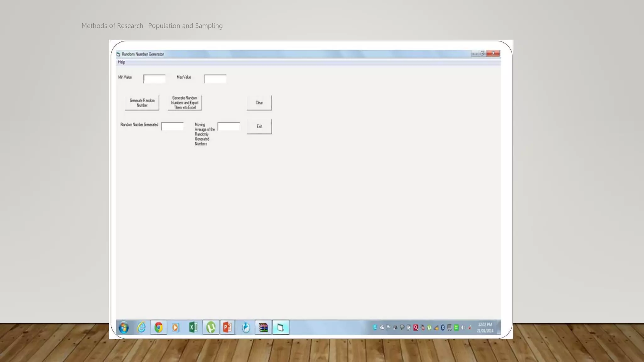
Task: Open WinRAR taskbar icon
Action: [x=263, y=327]
